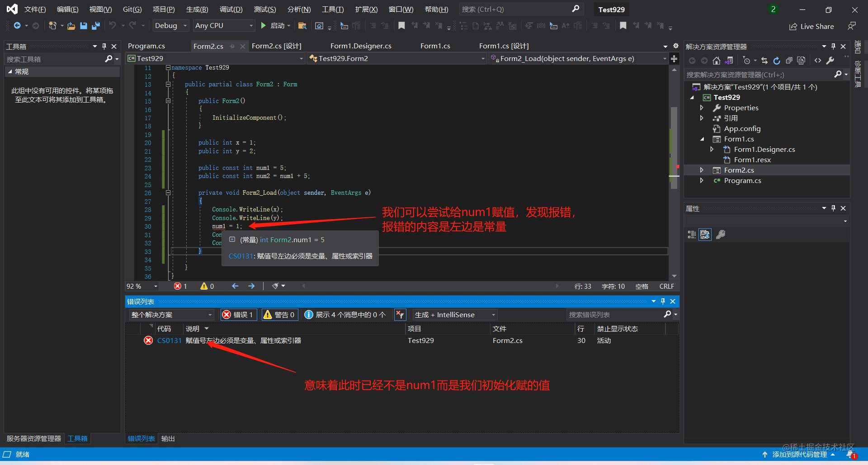Switch to the Form1.Designer.cs tab
The height and width of the screenshot is (465, 868).
coord(361,46)
